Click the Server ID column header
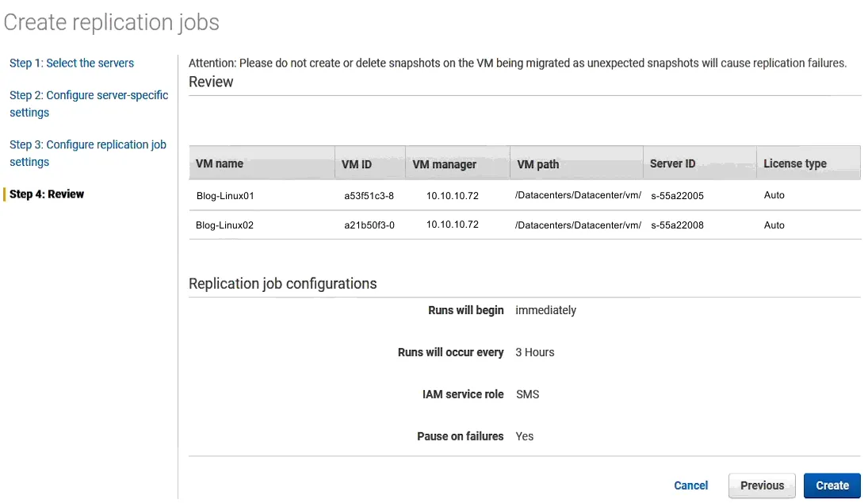868x503 pixels. (672, 164)
